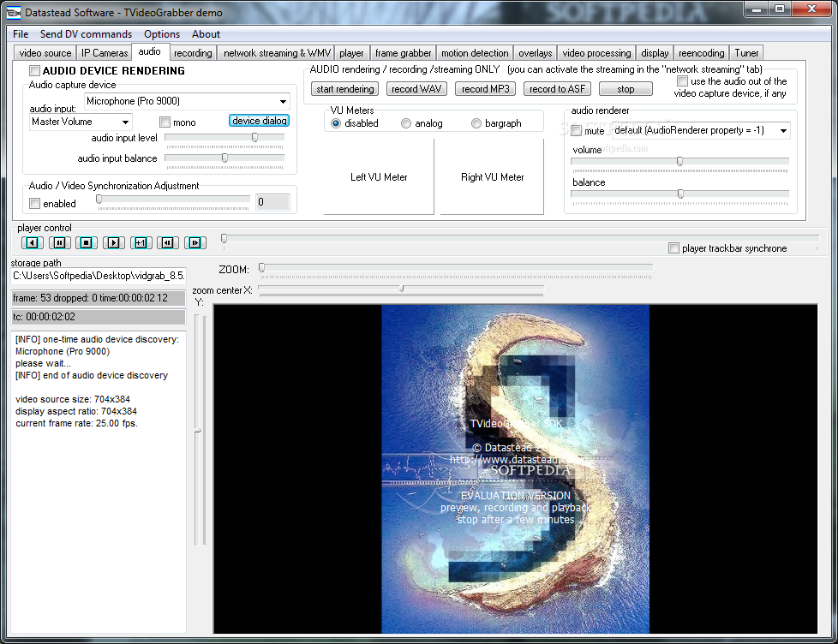Switch to the frame grabber tab
This screenshot has height=644, width=838.
pyautogui.click(x=403, y=53)
